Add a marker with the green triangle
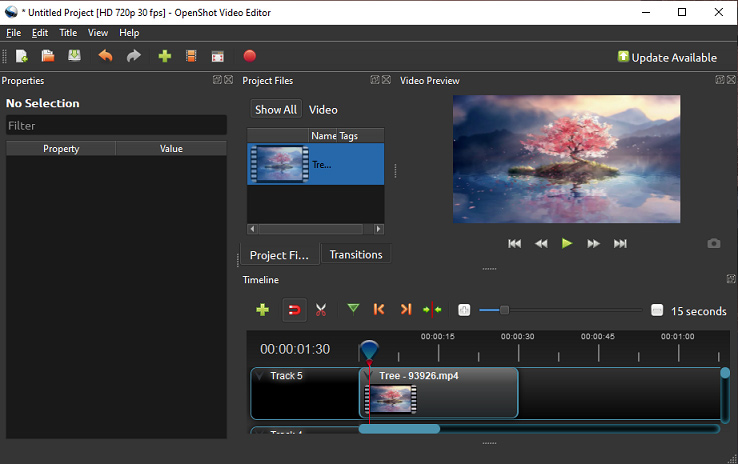This screenshot has width=738, height=464. point(353,309)
